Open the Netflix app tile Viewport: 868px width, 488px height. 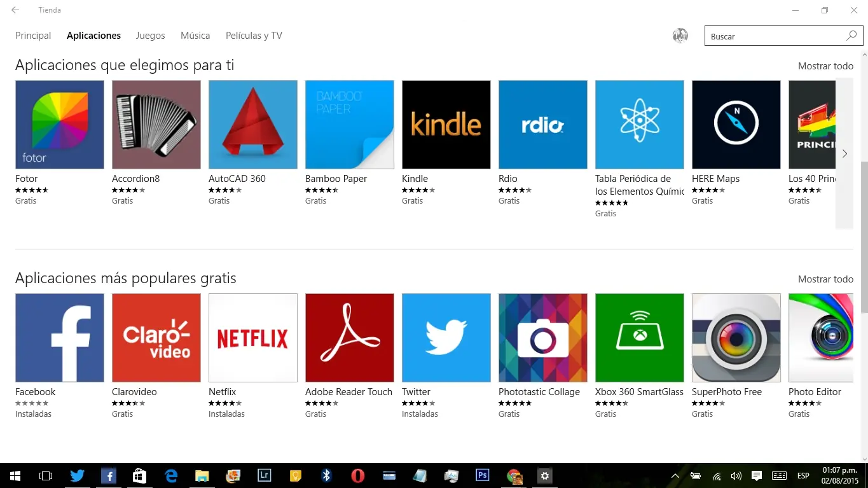coord(253,338)
